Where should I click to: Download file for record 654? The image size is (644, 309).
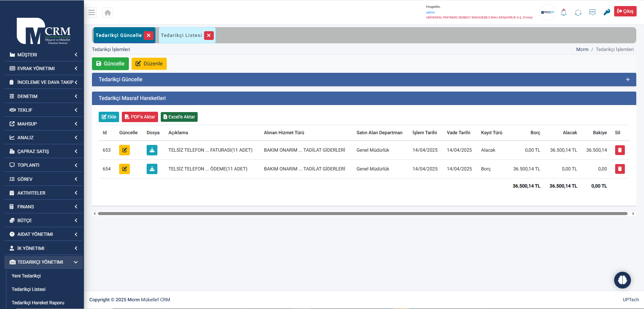tap(152, 169)
